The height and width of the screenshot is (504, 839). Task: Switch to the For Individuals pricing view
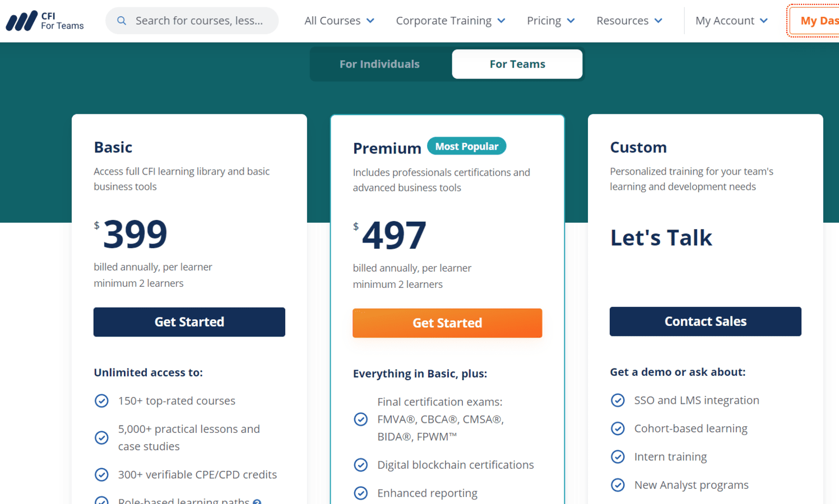coord(379,64)
